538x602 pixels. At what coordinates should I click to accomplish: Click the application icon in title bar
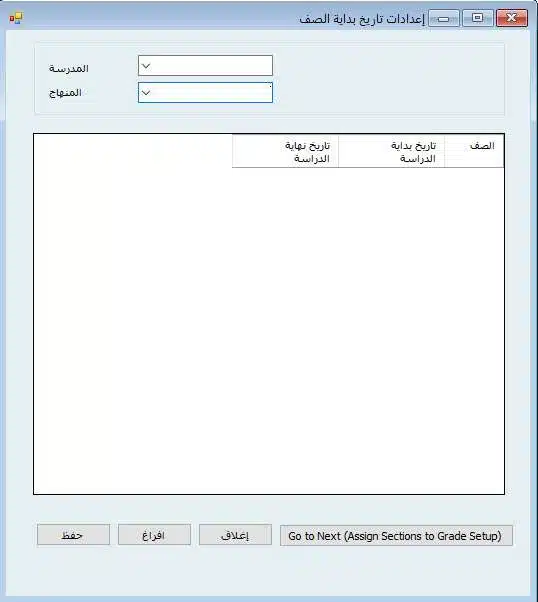pos(17,18)
